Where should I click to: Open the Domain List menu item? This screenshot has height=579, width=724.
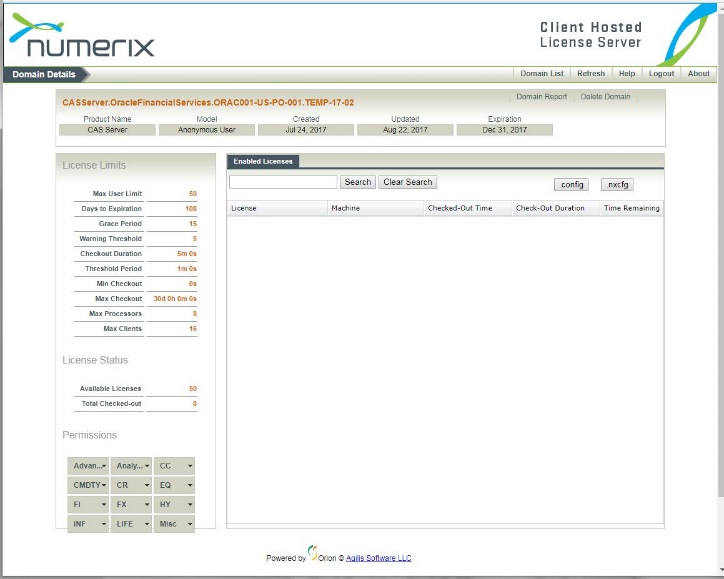(x=542, y=73)
